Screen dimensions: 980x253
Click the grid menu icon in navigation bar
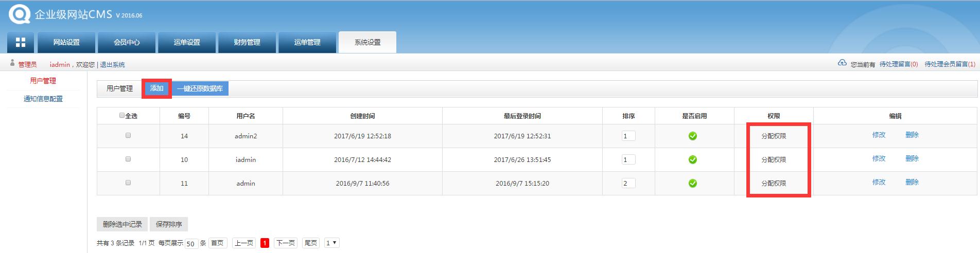point(21,42)
